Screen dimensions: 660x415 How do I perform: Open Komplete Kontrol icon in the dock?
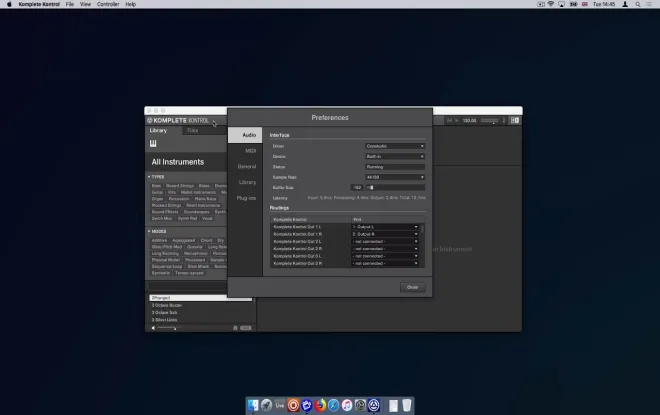374,405
